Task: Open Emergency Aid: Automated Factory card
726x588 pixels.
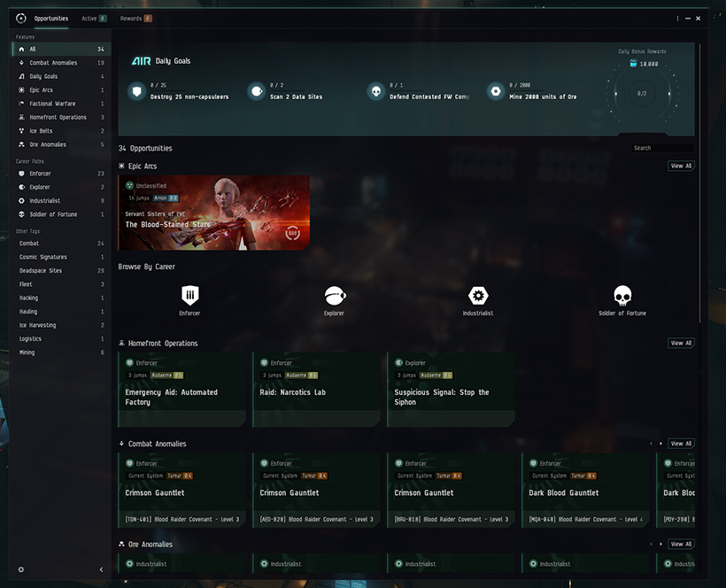Action: (182, 390)
